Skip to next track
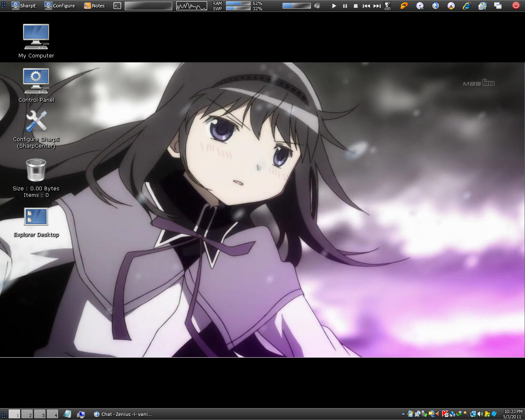 tap(377, 6)
